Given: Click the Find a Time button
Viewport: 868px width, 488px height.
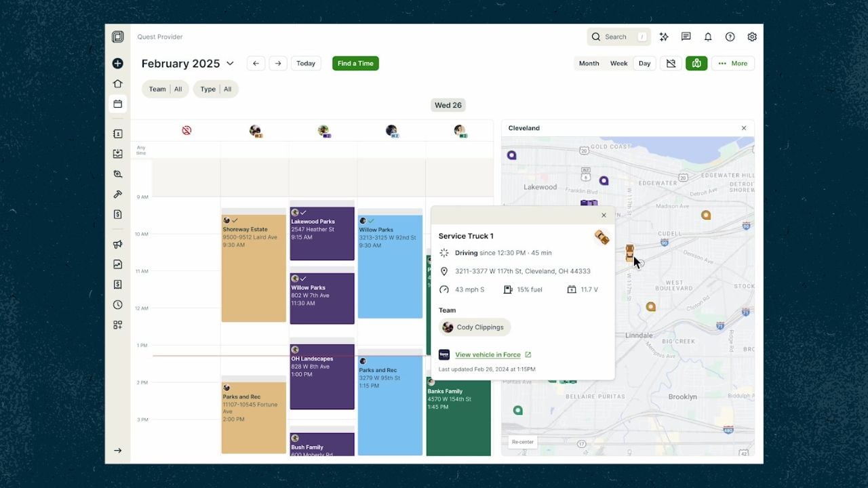Looking at the screenshot, I should 355,64.
